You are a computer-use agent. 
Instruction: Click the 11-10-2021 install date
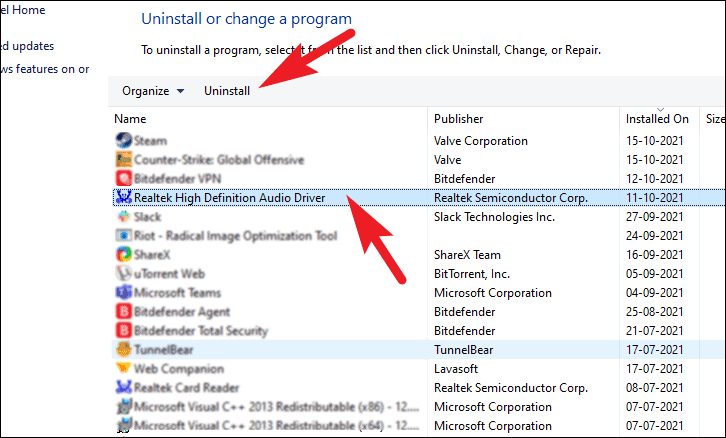pos(655,198)
